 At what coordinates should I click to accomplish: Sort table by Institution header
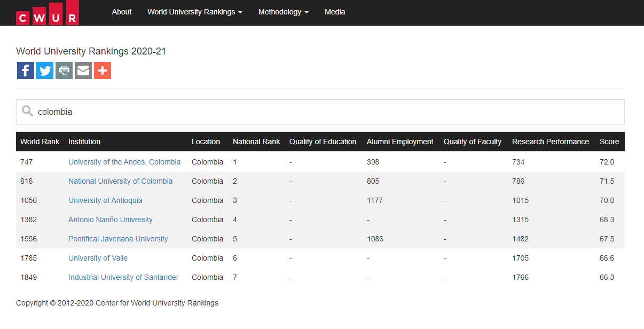(84, 142)
